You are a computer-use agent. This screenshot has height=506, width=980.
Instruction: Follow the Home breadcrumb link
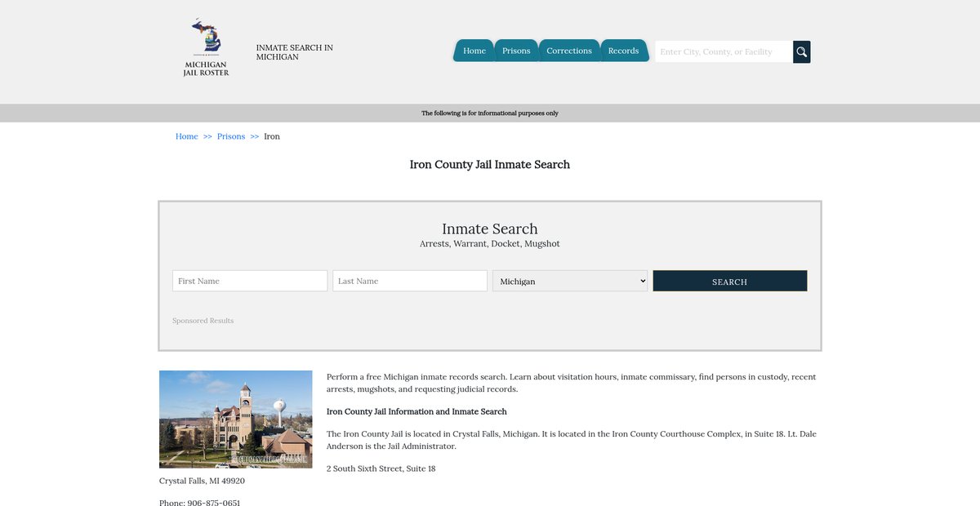click(x=187, y=136)
